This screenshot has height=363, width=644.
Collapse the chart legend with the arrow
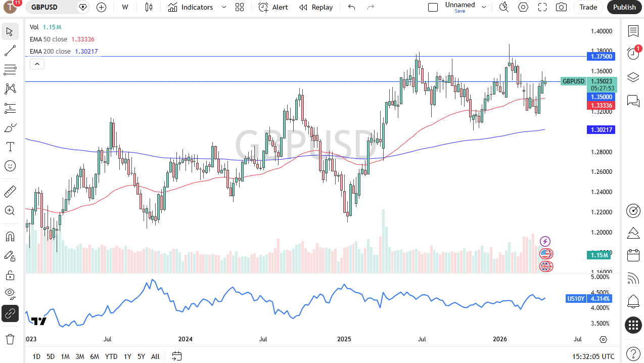(37, 64)
